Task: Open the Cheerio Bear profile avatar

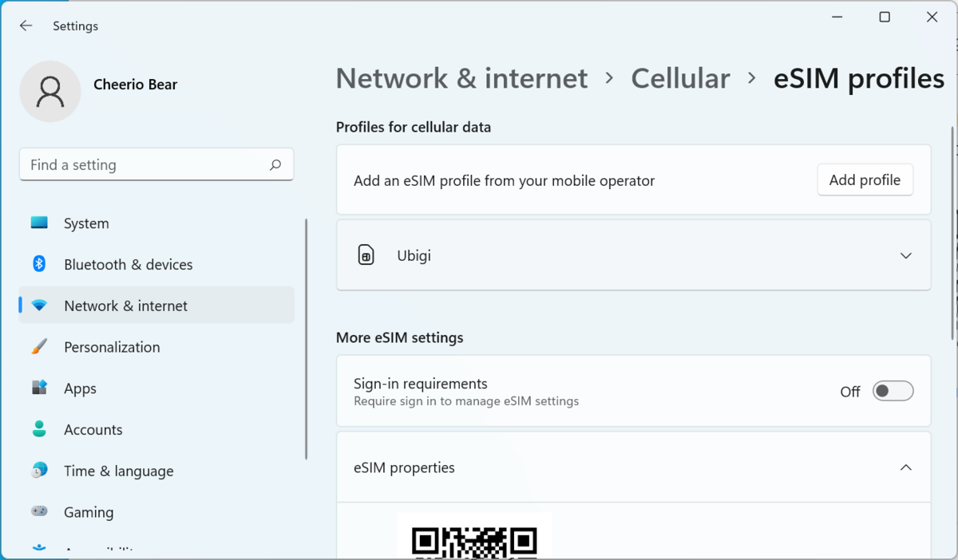Action: (x=50, y=92)
